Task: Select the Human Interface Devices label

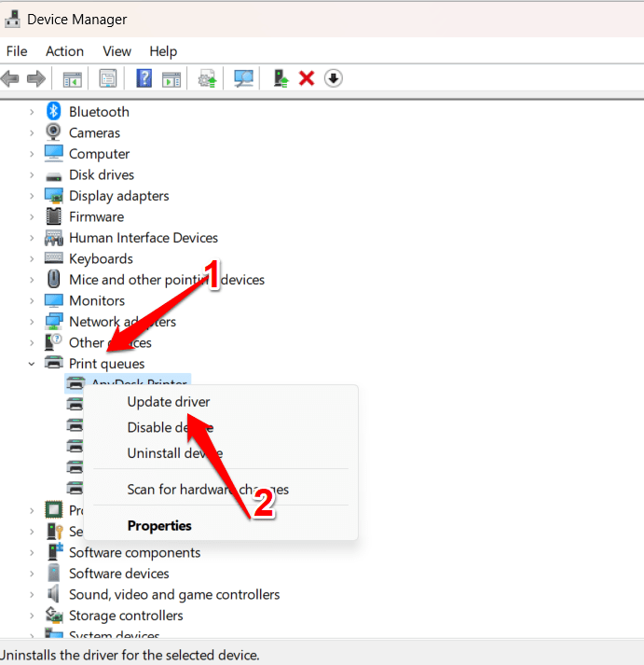Action: coord(144,238)
